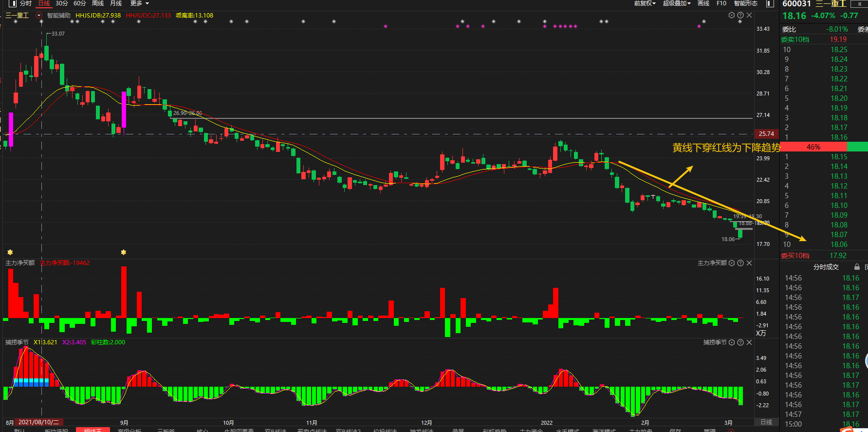Click the 25.74 price axis marker

(x=766, y=133)
